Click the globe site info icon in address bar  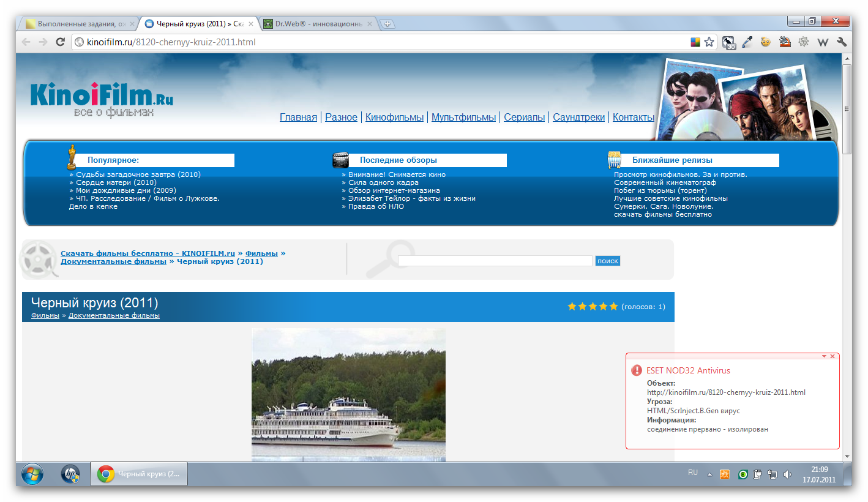point(78,42)
